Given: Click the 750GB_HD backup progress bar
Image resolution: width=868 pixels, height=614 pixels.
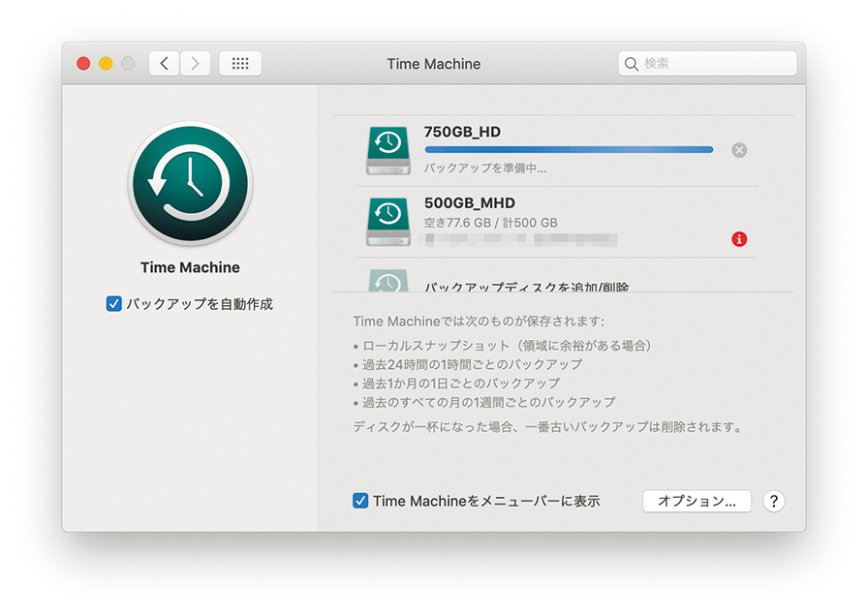Looking at the screenshot, I should [569, 150].
